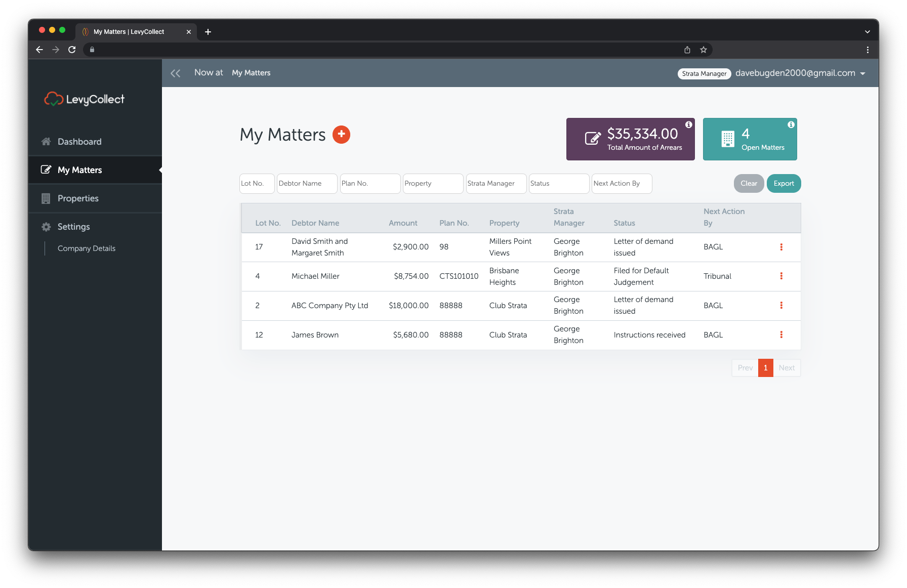Sort by Amount column header
Image resolution: width=907 pixels, height=588 pixels.
403,223
